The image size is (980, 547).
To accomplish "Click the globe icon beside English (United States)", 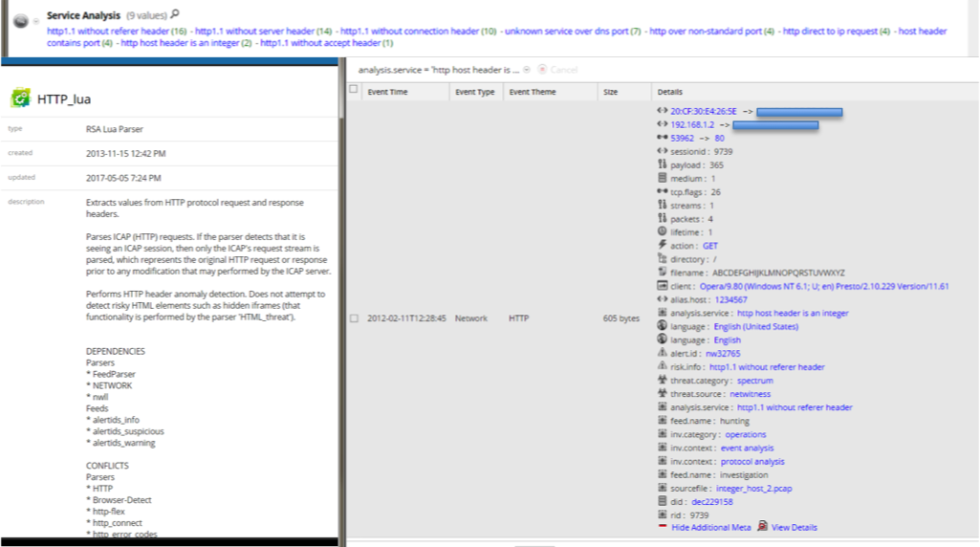I will pyautogui.click(x=662, y=326).
